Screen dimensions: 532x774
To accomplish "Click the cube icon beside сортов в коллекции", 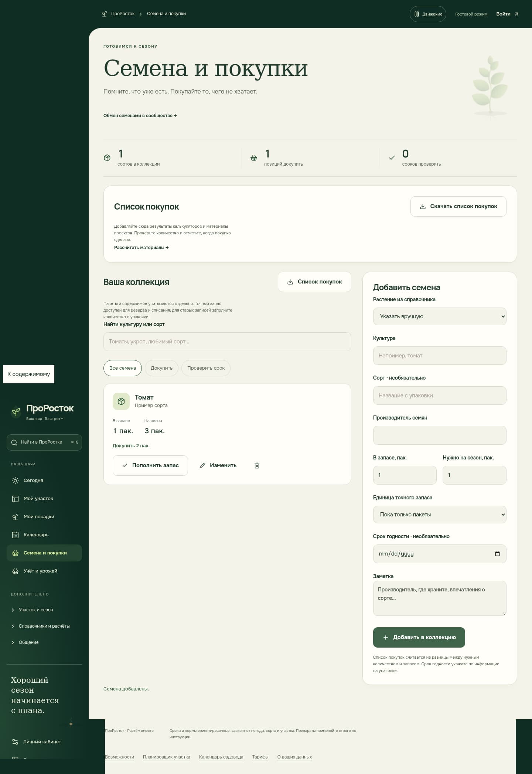I will 107,158.
